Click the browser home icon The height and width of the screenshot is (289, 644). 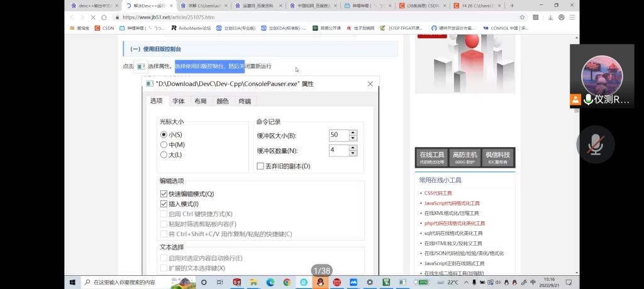104,18
